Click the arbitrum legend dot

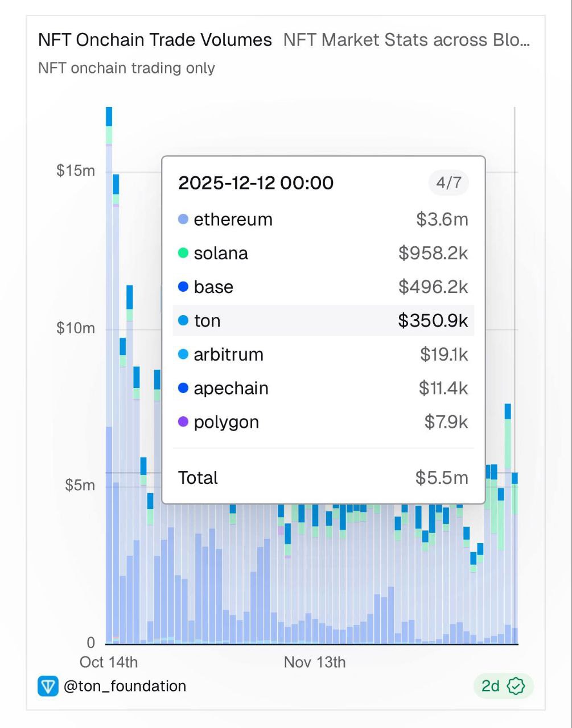[x=183, y=355]
